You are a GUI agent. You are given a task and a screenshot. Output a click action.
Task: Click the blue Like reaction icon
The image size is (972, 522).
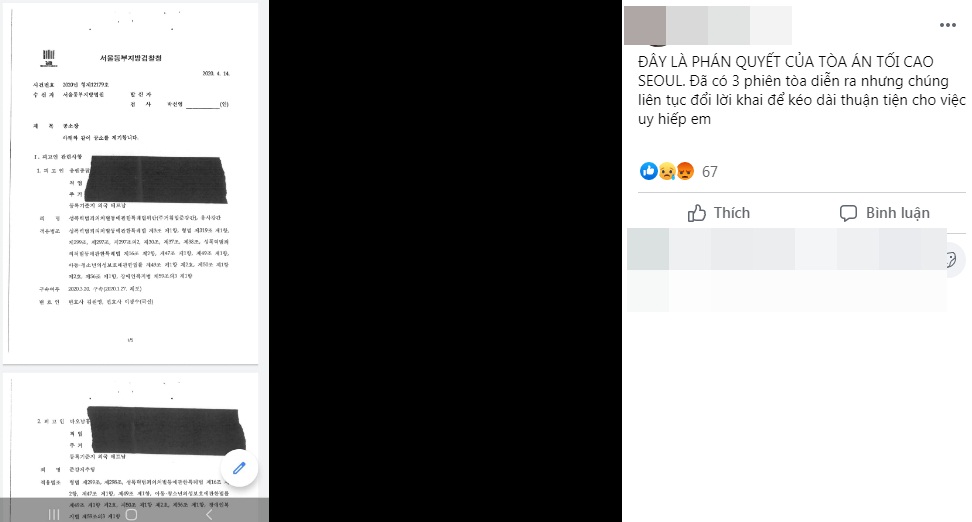(x=648, y=171)
